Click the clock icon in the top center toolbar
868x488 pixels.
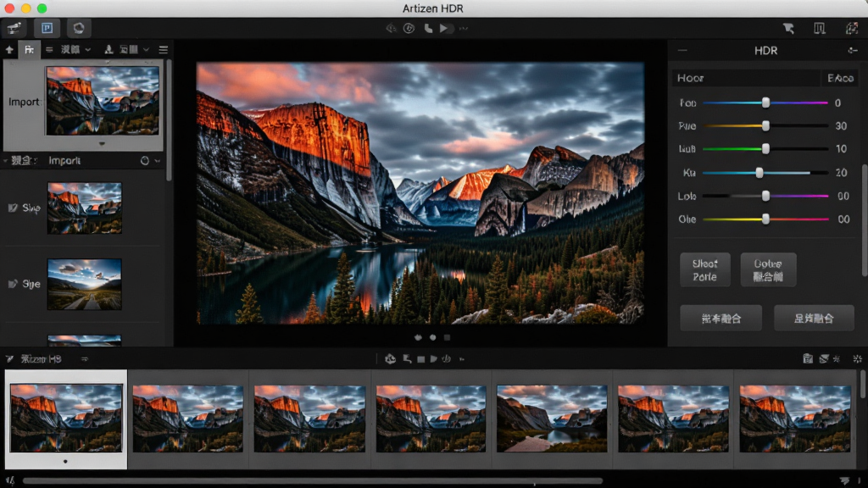point(409,28)
